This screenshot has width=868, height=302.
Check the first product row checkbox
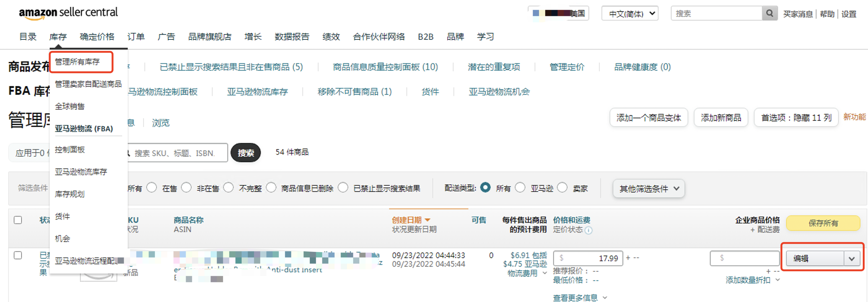[x=18, y=256]
